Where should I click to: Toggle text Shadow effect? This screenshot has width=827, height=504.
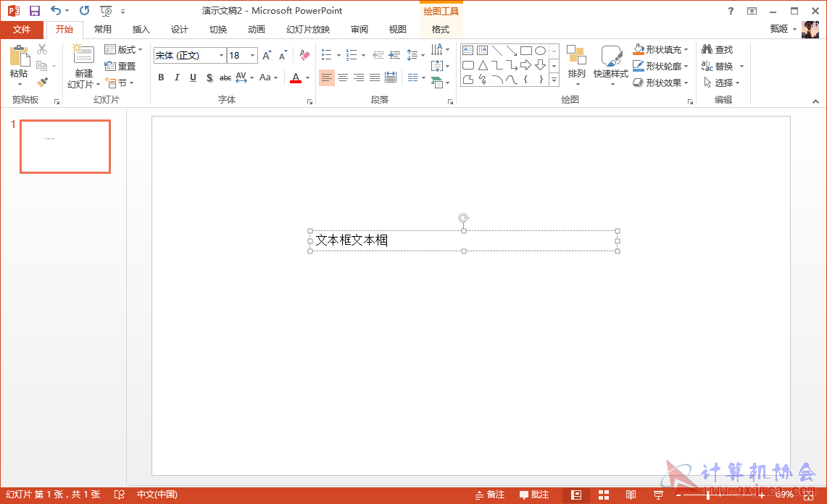[209, 77]
